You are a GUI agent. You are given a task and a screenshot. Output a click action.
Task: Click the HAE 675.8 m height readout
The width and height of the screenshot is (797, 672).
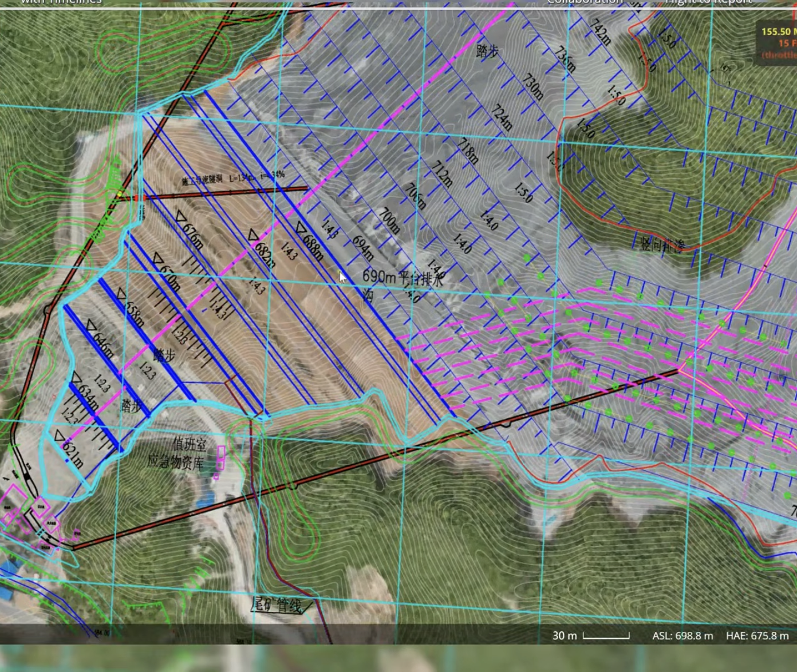coord(757,636)
